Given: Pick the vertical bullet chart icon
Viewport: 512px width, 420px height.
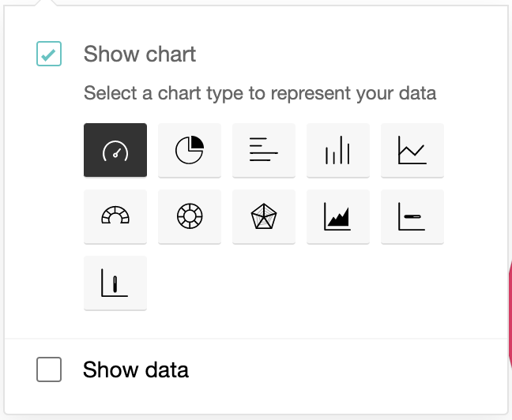Looking at the screenshot, I should click(x=115, y=283).
